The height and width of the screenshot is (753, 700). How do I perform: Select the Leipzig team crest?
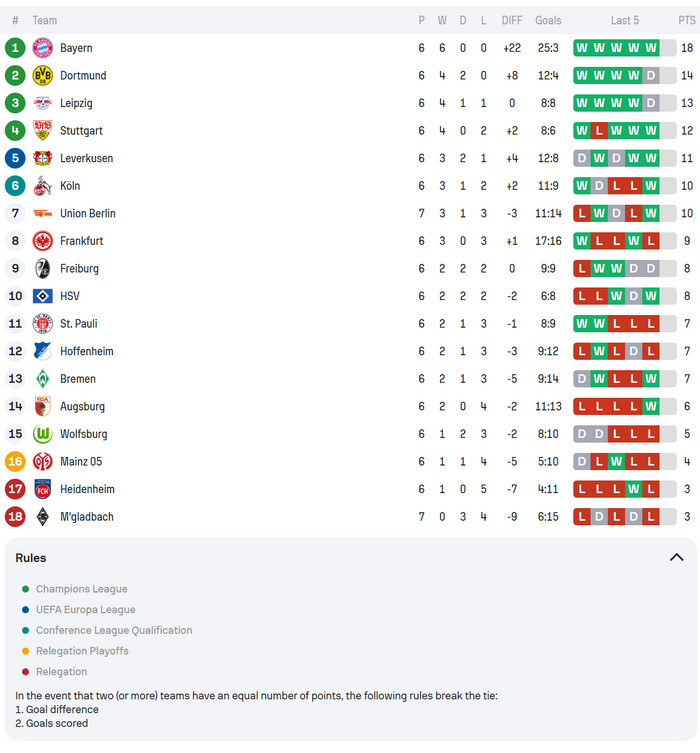(43, 103)
